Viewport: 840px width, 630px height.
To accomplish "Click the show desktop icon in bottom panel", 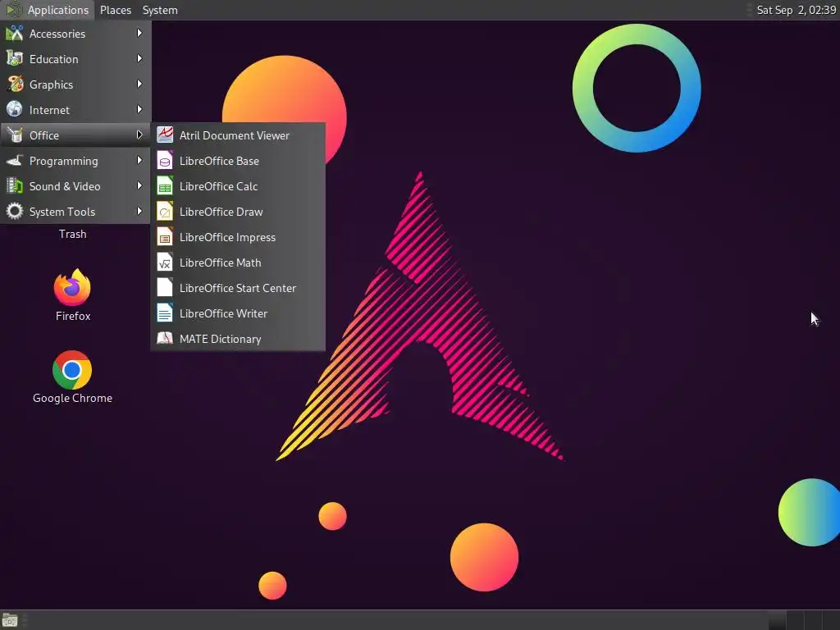I will tap(10, 620).
